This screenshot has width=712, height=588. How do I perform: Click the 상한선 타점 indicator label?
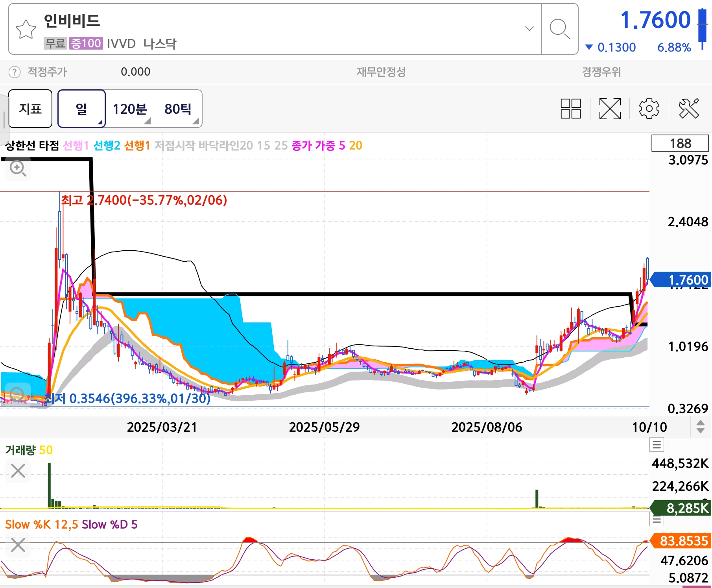(32, 146)
